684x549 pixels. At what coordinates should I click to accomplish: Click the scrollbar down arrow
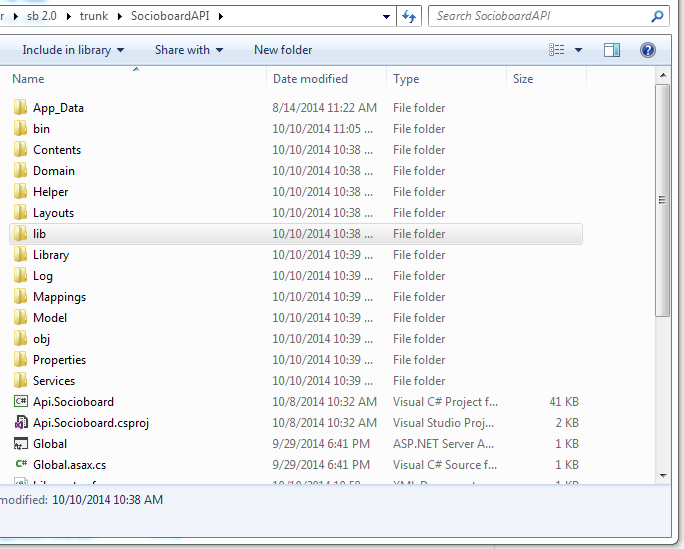(663, 476)
